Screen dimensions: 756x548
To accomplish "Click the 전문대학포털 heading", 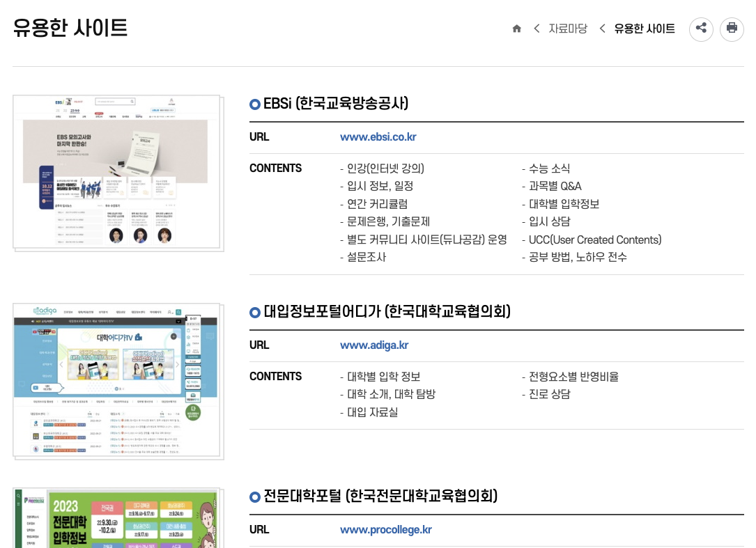I will pos(380,496).
